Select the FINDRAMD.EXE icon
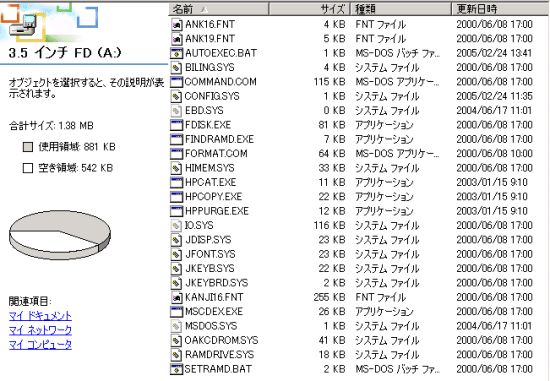This screenshot has width=550, height=381. (176, 139)
